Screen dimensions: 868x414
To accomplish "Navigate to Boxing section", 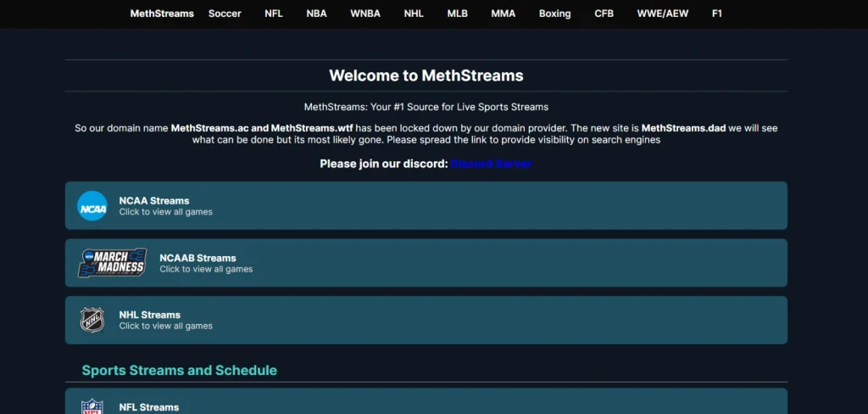I will click(x=554, y=14).
